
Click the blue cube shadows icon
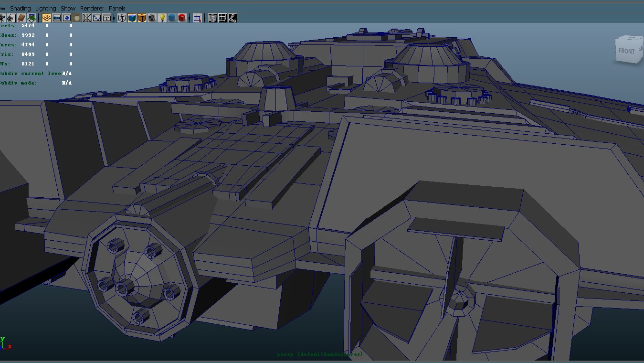click(x=172, y=18)
